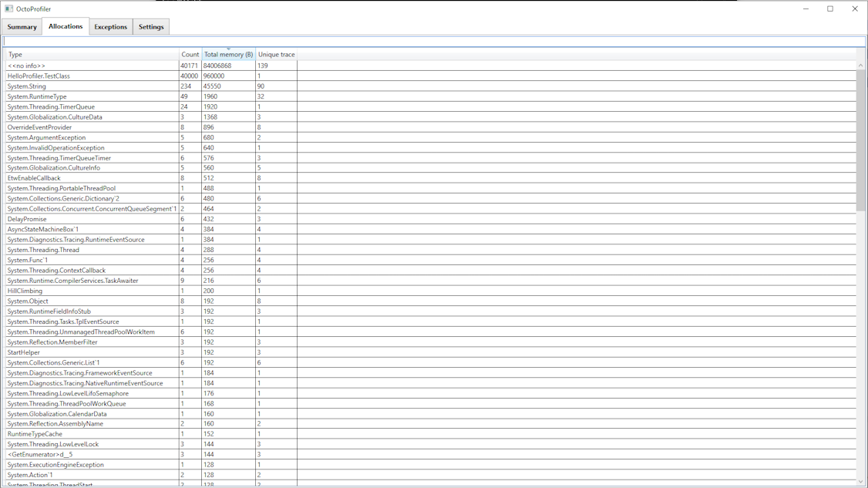This screenshot has width=868, height=488.
Task: Select the System.ArgumentException row
Action: [431, 137]
